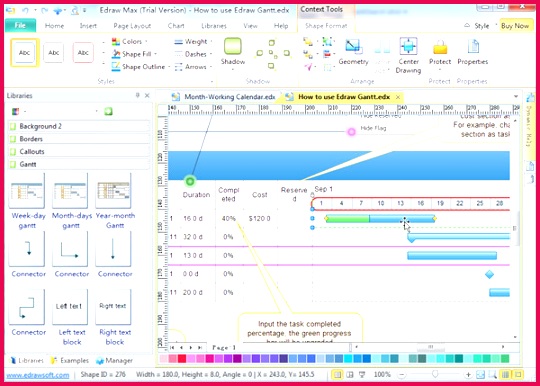Apply the red-bordered Abc style preset
Image resolution: width=540 pixels, height=386 pixels.
83,53
